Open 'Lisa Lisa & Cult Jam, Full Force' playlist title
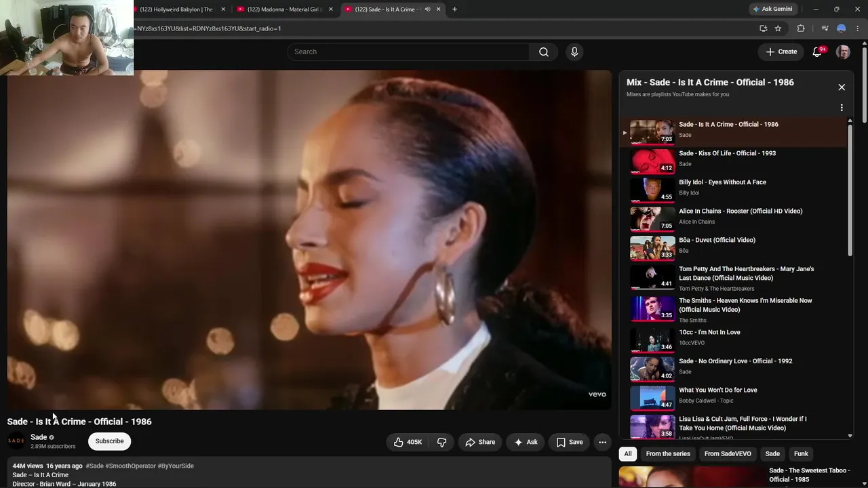Screen dimensions: 868x488 tap(743, 424)
